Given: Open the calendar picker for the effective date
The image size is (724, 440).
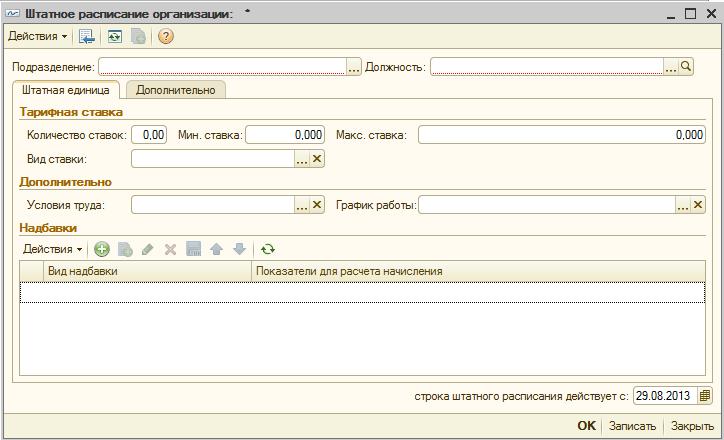Looking at the screenshot, I should pos(705,396).
